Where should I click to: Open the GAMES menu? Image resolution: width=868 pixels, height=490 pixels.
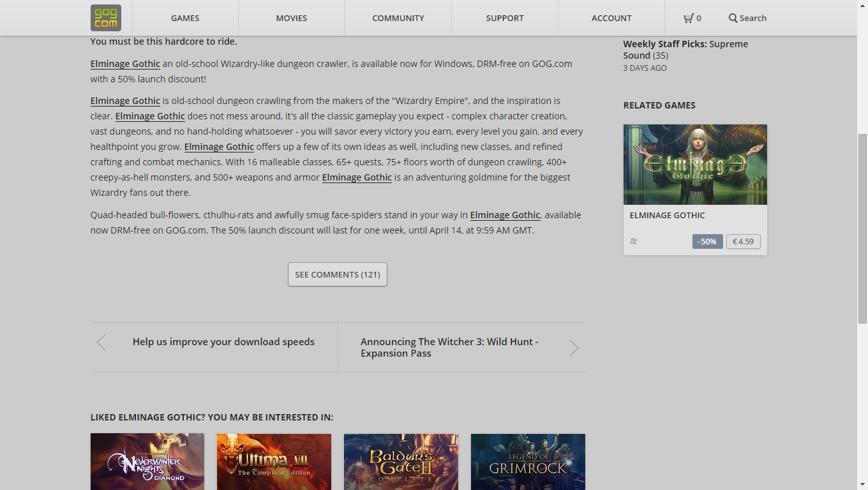pos(185,18)
